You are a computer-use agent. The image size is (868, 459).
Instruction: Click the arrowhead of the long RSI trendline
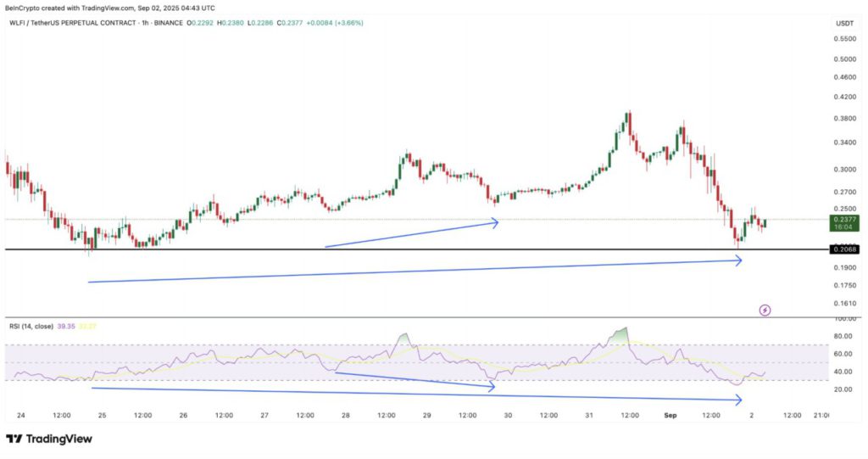tap(737, 401)
